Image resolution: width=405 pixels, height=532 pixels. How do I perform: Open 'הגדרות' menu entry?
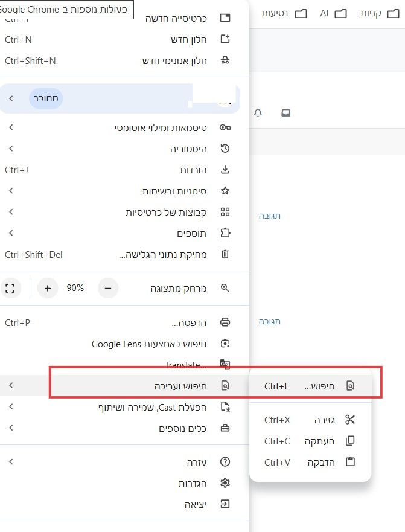(x=124, y=483)
